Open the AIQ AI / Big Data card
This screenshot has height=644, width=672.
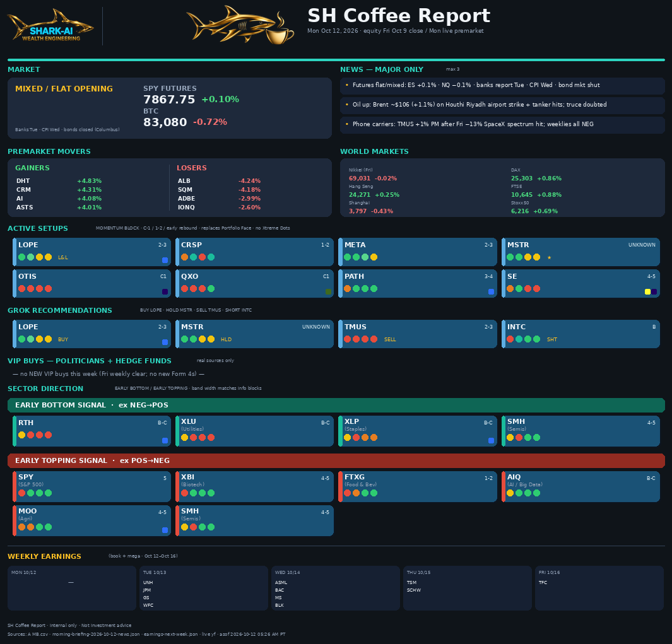tap(581, 486)
